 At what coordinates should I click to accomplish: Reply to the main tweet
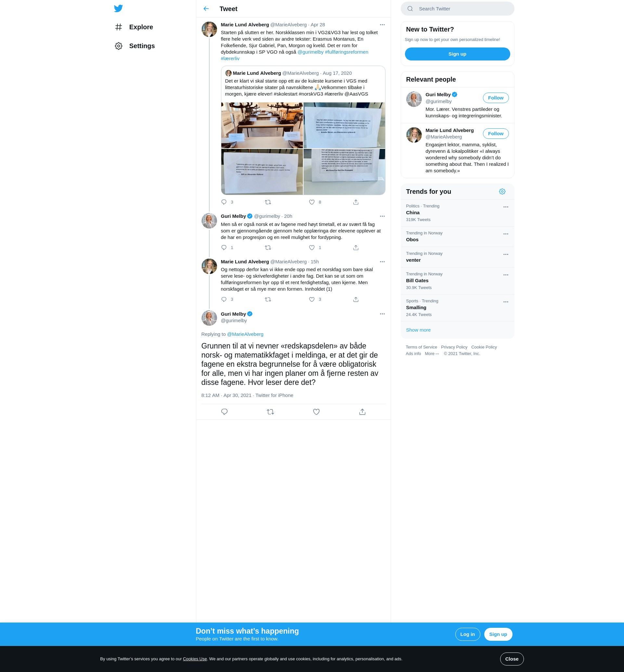point(224,412)
